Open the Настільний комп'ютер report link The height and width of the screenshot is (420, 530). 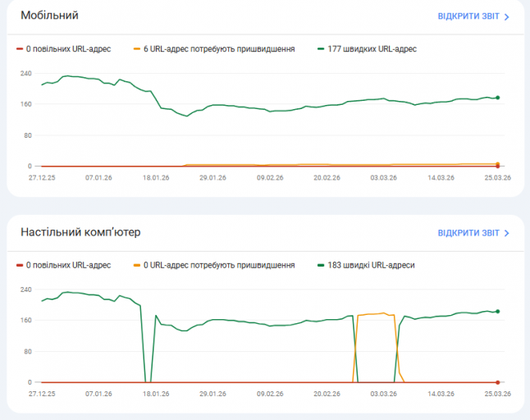click(468, 233)
